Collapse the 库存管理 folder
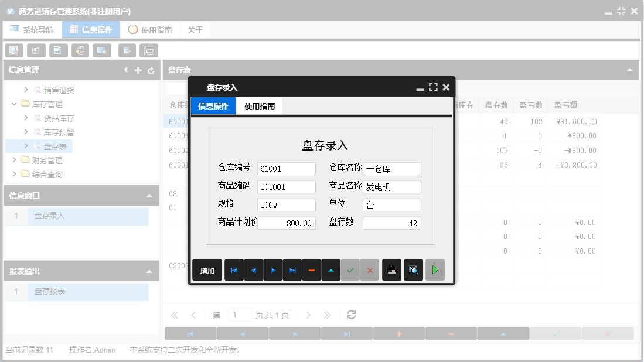This screenshot has height=362, width=644. pos(13,104)
